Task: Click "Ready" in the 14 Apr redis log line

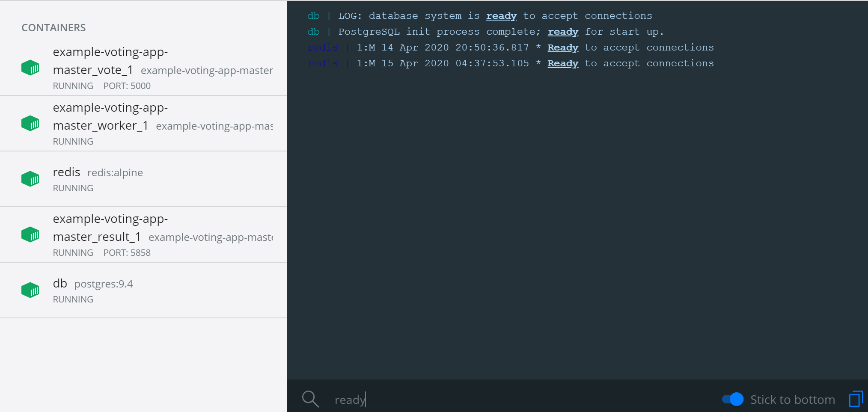Action: tap(563, 47)
